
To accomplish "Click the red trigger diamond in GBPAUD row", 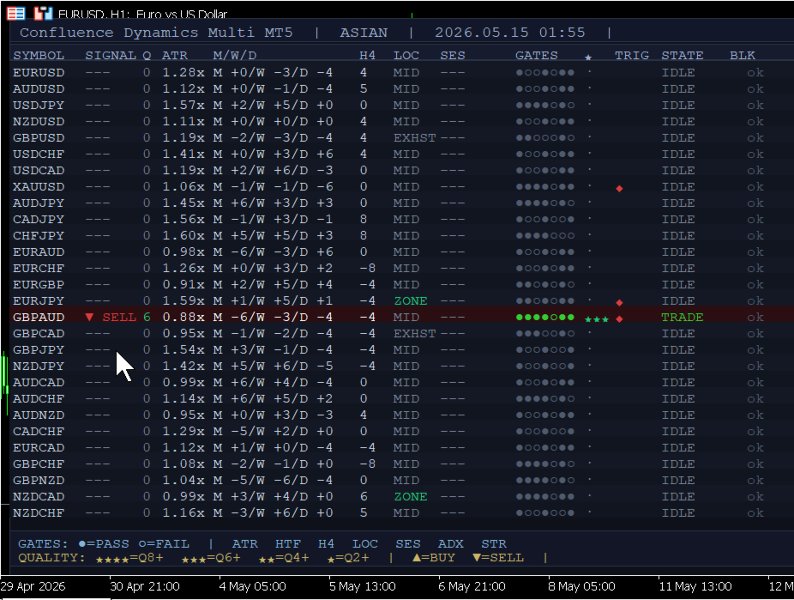I will point(619,319).
